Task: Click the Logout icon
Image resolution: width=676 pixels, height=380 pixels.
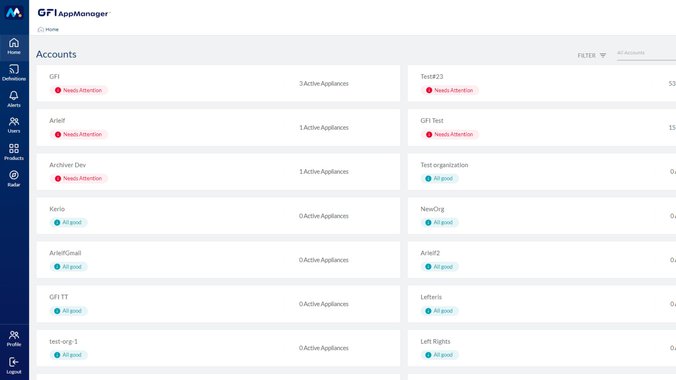Action: click(x=14, y=365)
